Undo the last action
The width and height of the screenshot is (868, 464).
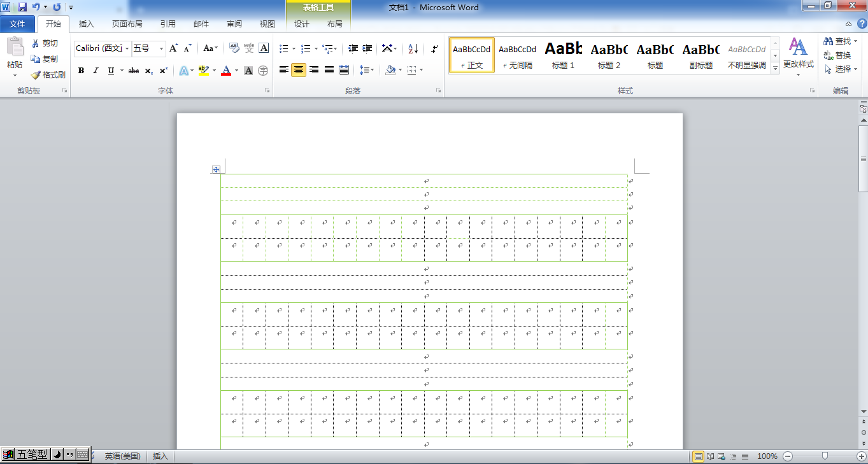click(36, 7)
